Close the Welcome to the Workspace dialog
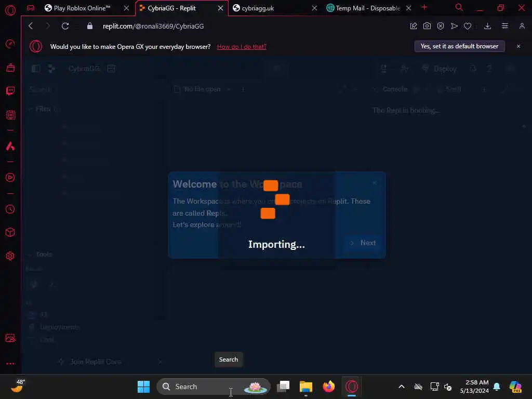This screenshot has height=399, width=532. [375, 183]
